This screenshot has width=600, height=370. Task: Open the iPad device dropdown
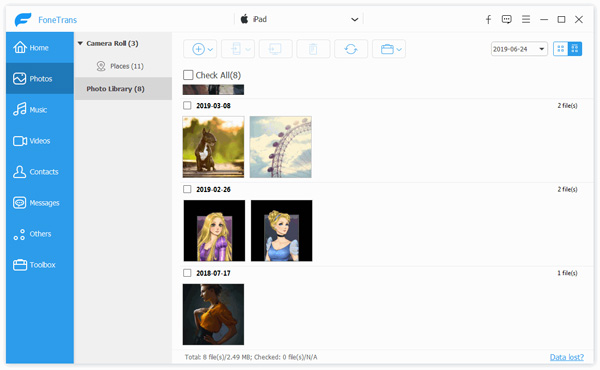click(299, 19)
